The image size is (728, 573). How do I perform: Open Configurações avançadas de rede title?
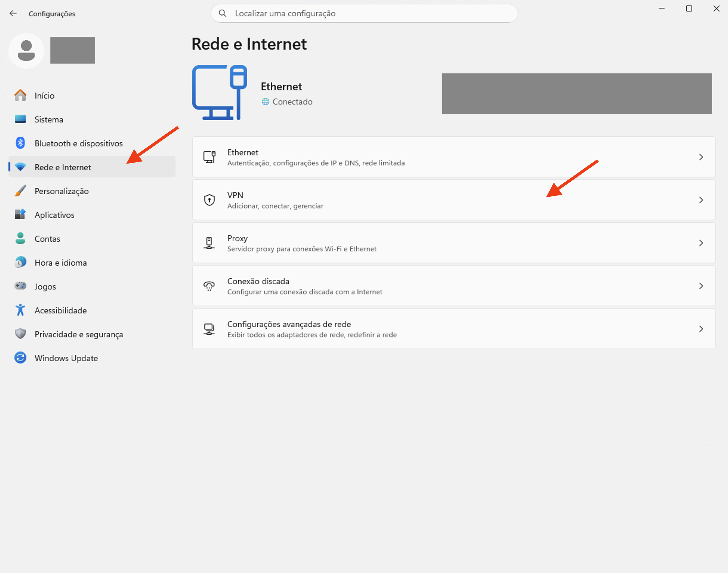289,324
